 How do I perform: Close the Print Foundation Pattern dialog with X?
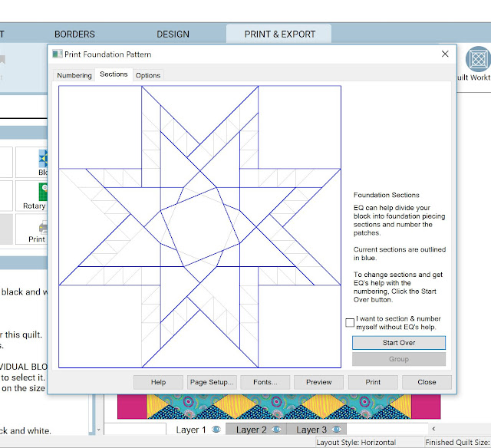point(445,54)
